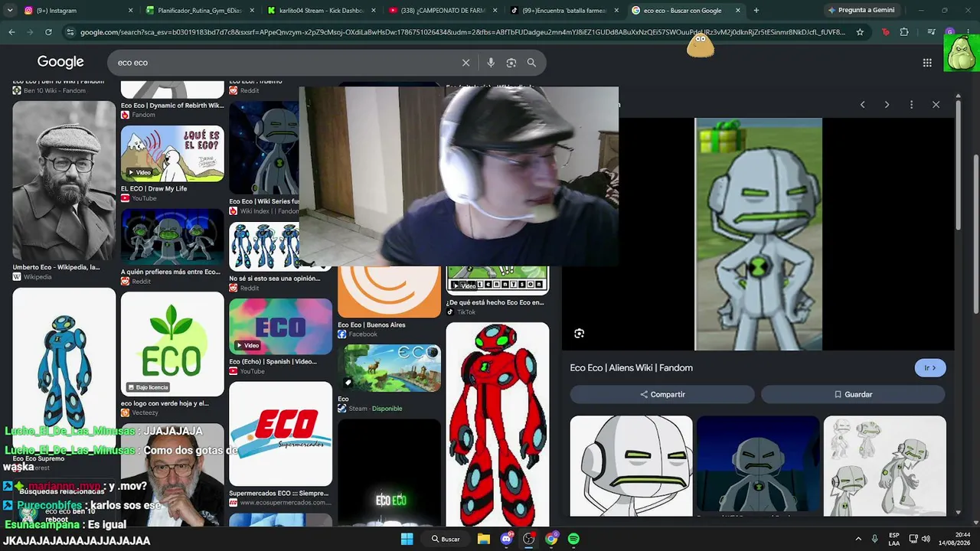
Task: Save the image with Guardar
Action: pos(853,394)
